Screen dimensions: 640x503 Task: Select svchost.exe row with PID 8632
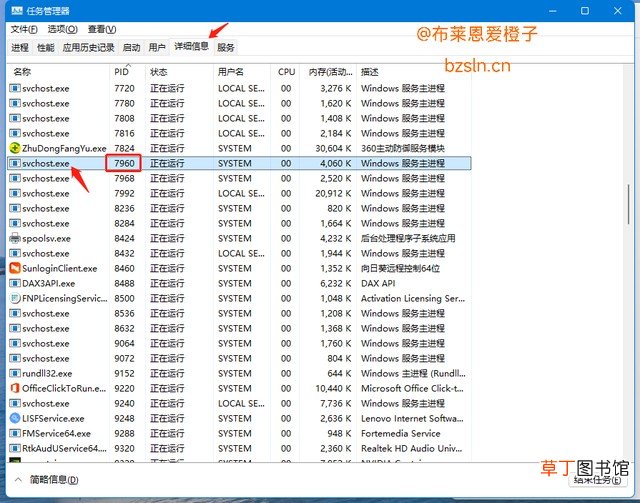[x=239, y=328]
